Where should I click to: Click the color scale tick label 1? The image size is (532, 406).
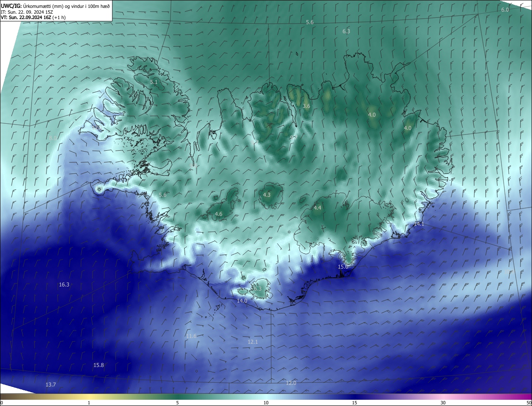coord(89,403)
